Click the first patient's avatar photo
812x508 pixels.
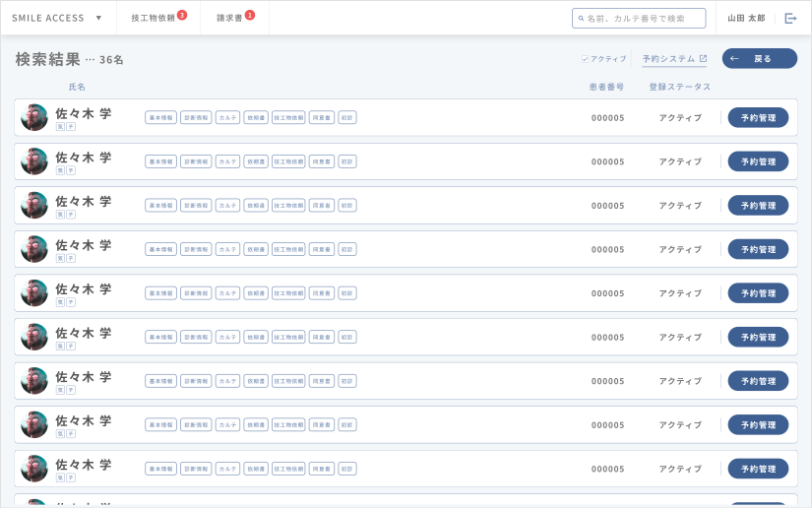(x=34, y=117)
